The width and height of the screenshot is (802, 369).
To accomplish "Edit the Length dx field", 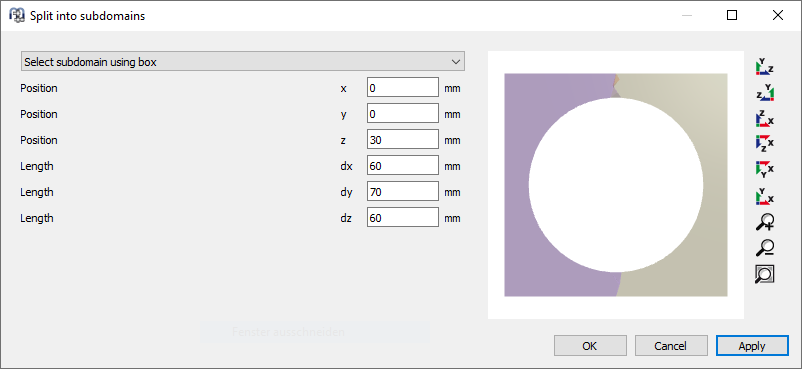I will point(403,166).
